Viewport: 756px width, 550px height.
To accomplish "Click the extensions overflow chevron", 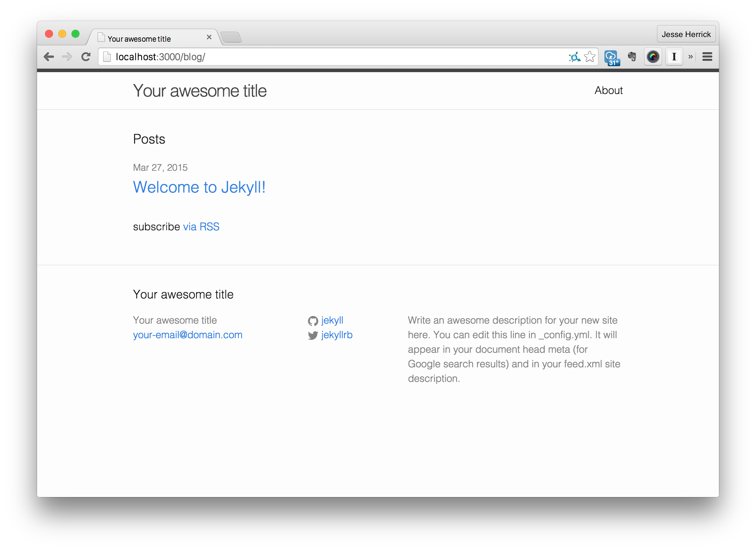I will pos(690,57).
